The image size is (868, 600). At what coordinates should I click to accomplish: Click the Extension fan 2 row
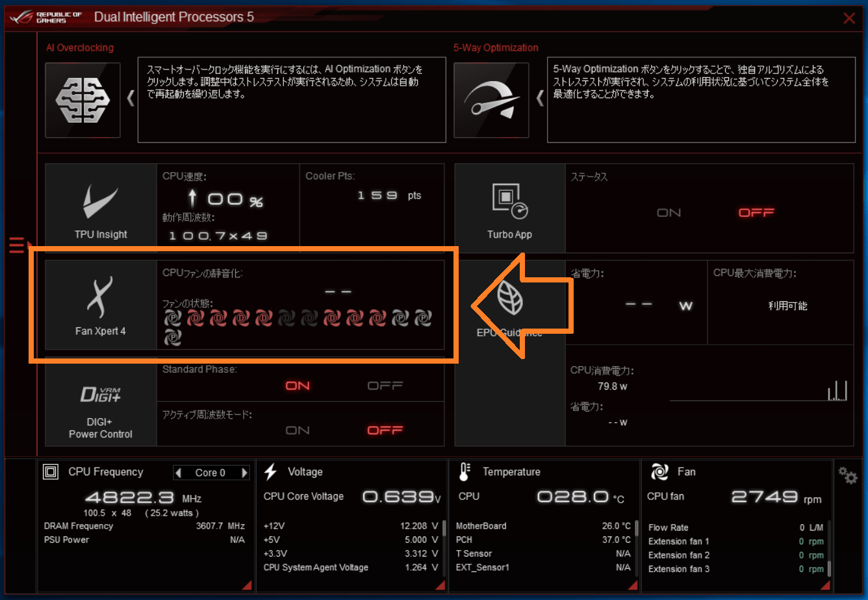tap(736, 556)
